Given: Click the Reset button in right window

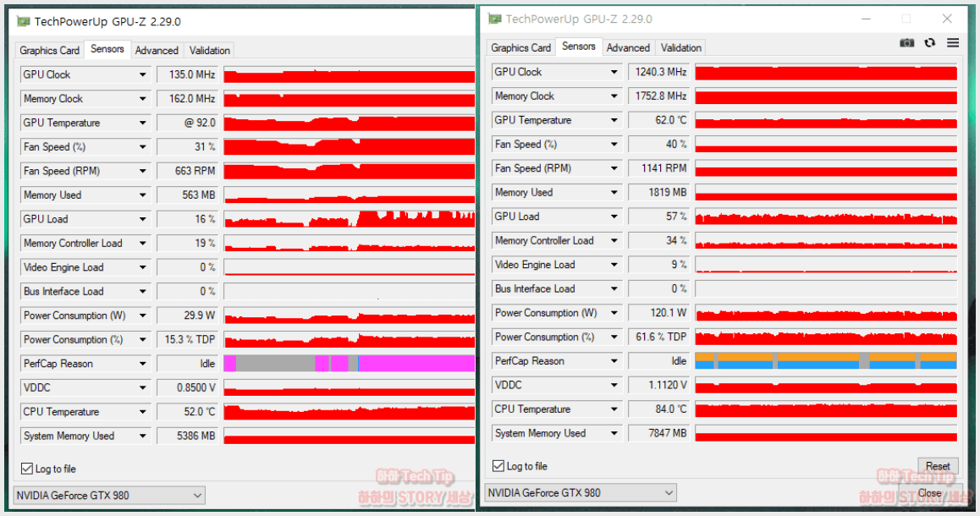Looking at the screenshot, I should click(x=938, y=466).
